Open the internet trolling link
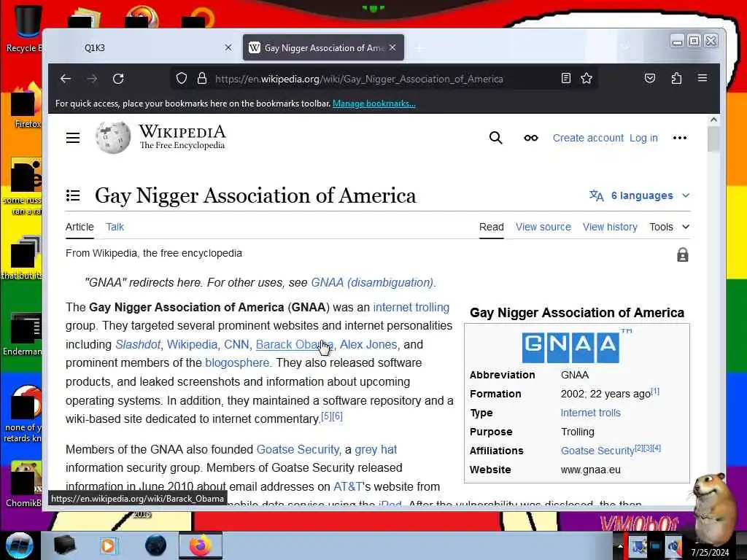747x560 pixels. tap(411, 307)
